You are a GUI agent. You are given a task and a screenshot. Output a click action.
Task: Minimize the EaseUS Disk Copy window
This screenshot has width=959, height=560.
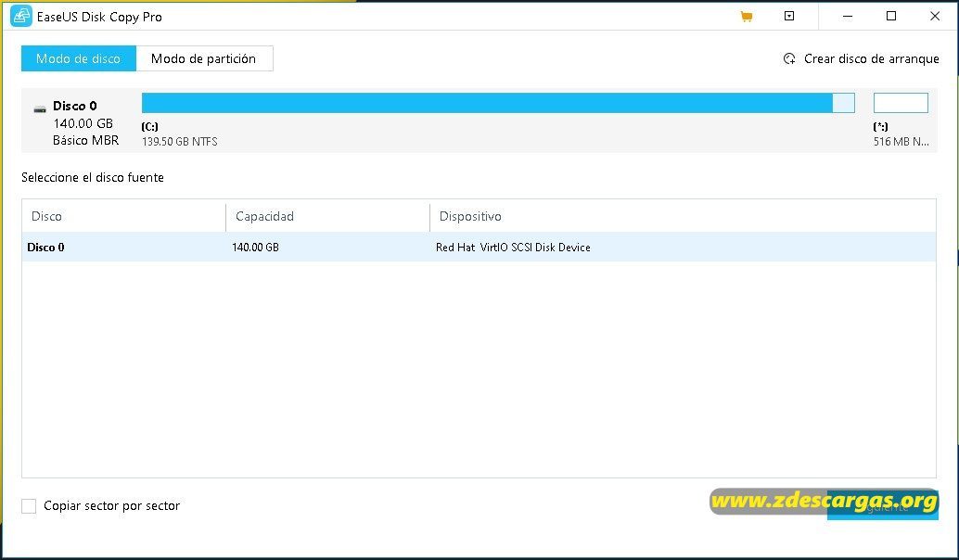tap(847, 17)
